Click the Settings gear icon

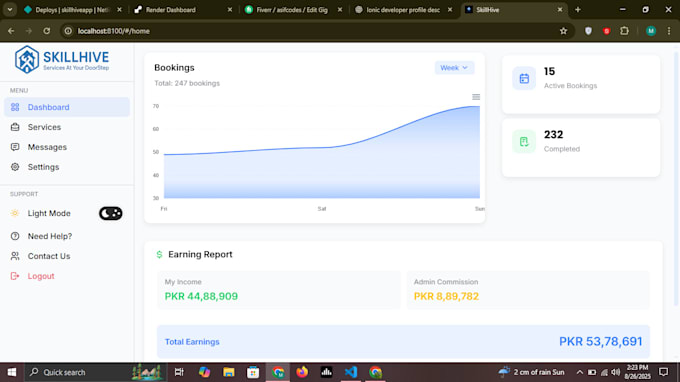[x=15, y=167]
